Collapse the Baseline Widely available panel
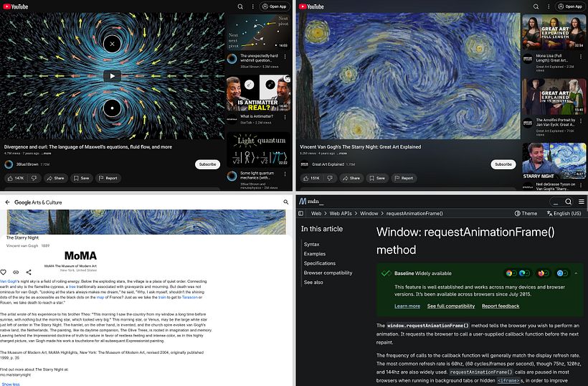Image resolution: width=588 pixels, height=386 pixels. pyautogui.click(x=576, y=273)
